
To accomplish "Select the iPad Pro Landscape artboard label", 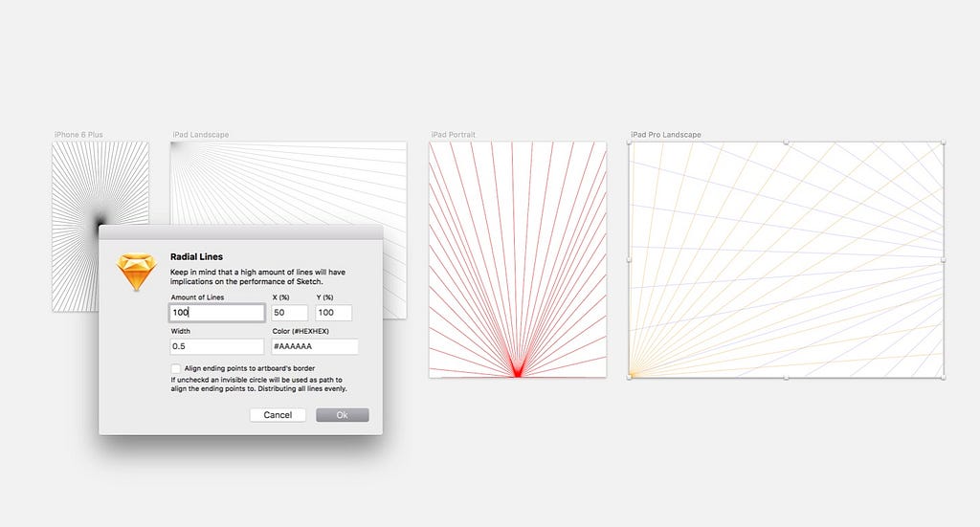I will [x=666, y=134].
